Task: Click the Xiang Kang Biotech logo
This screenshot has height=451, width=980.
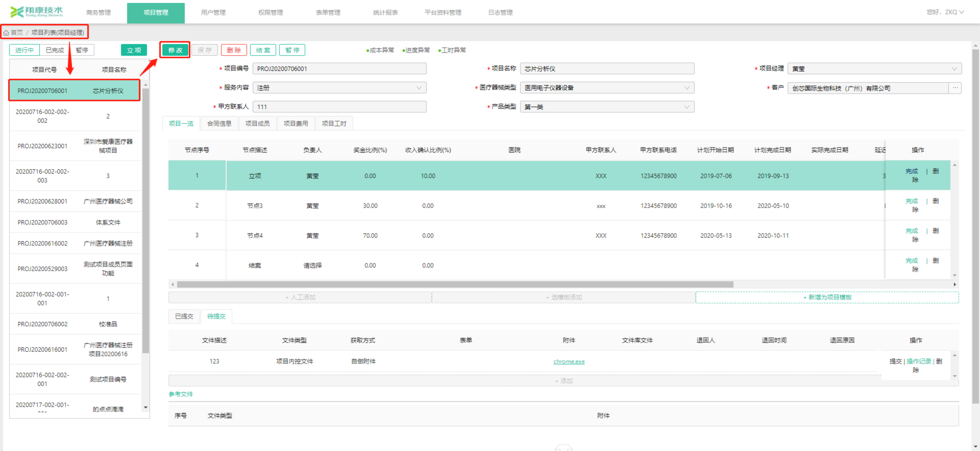Action: tap(37, 12)
